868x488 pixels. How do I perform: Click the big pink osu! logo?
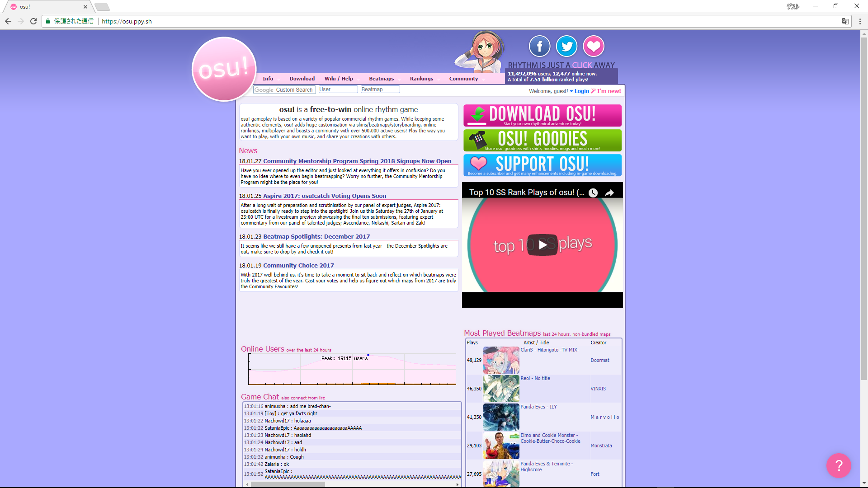(x=224, y=69)
